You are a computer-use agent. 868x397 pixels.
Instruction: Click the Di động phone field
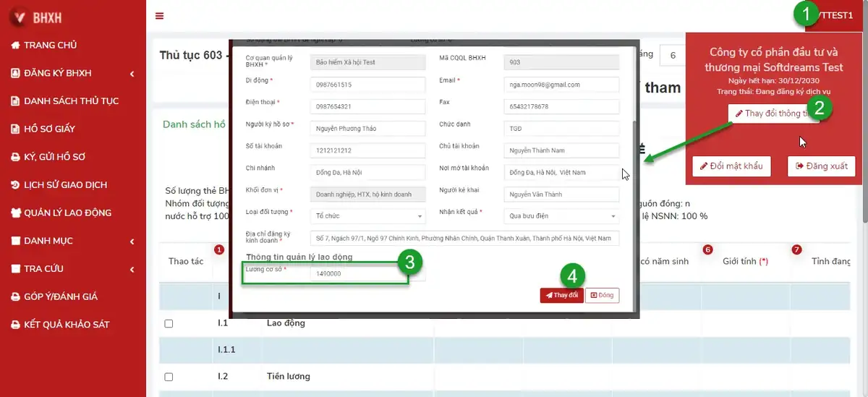tap(368, 84)
